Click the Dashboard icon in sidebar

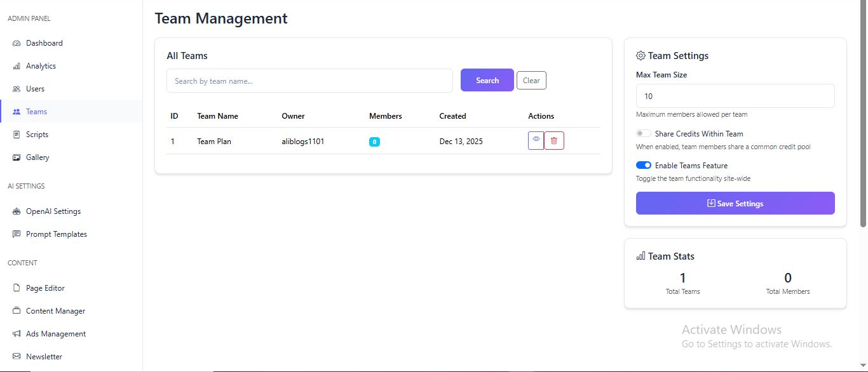tap(17, 43)
